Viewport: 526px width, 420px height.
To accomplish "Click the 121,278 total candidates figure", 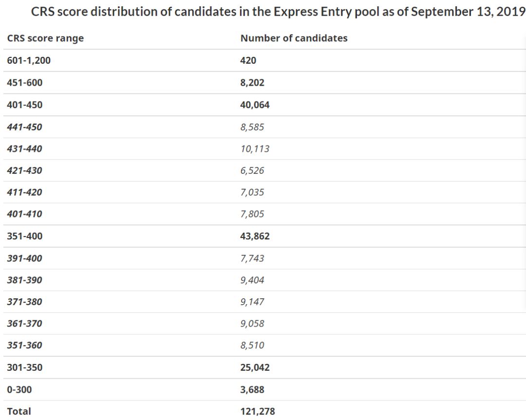I will pos(258,411).
